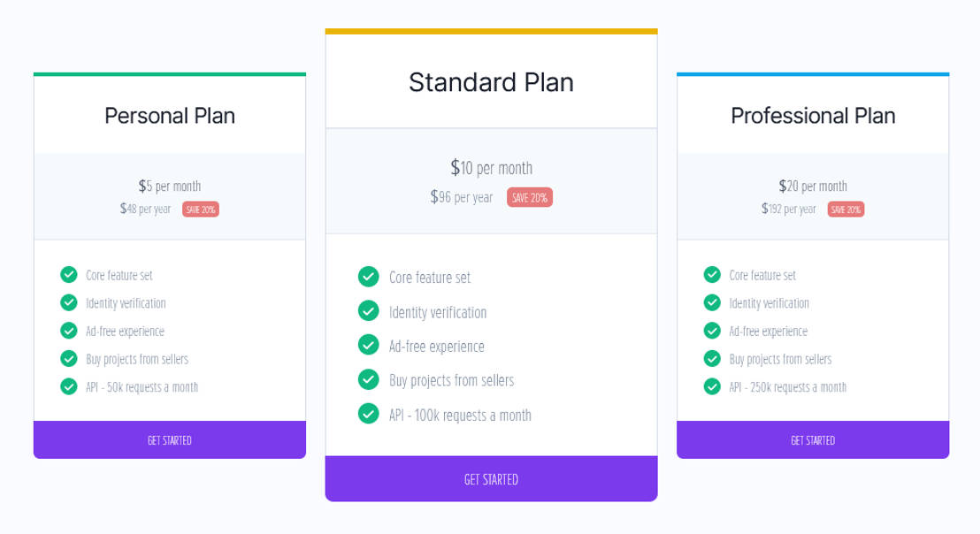The height and width of the screenshot is (534, 980).
Task: Click the SAVE 20% badge on Personal Plan
Action: [200, 209]
